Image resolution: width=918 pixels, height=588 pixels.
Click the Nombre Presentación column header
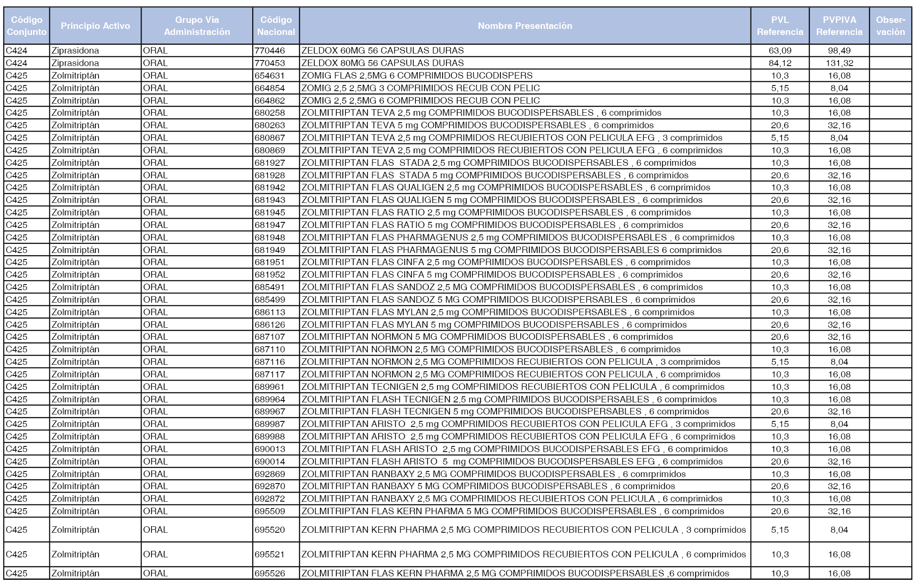(x=525, y=26)
